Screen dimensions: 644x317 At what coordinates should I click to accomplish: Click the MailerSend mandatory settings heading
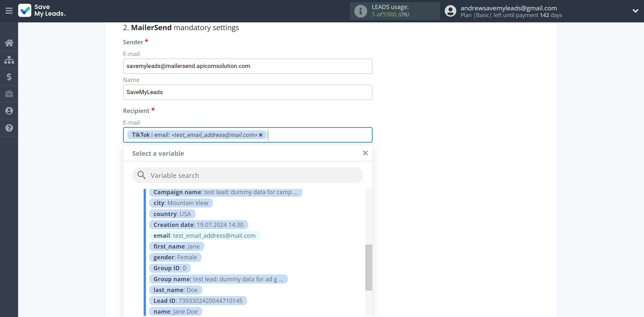coord(181,27)
